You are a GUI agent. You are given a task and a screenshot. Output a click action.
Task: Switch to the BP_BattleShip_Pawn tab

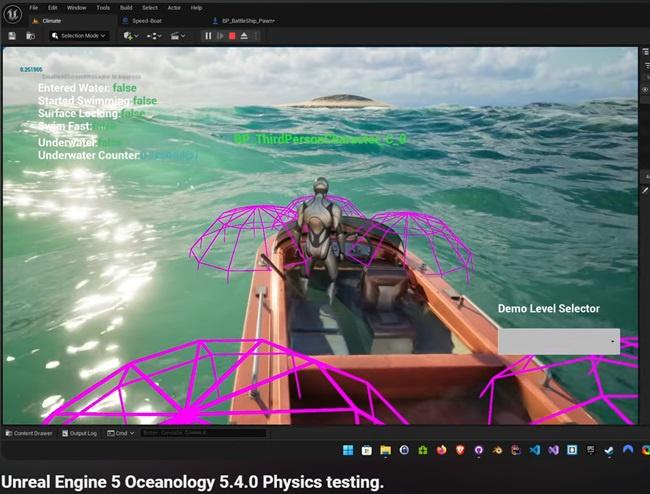(x=248, y=21)
